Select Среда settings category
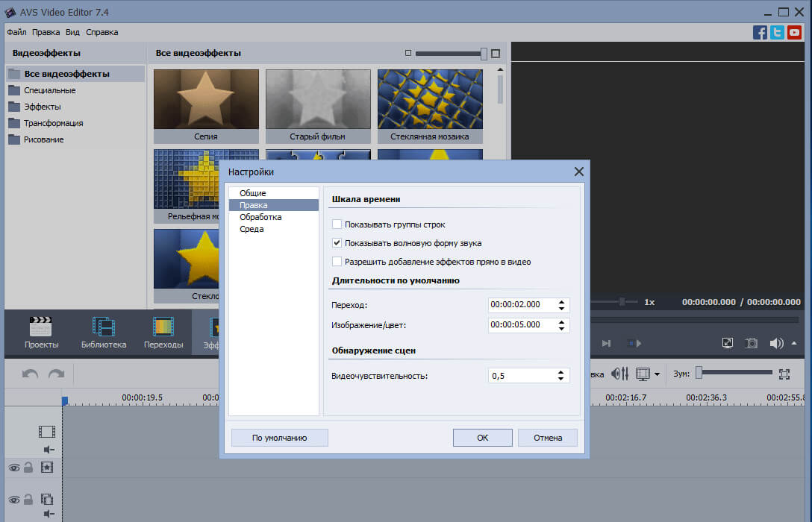The image size is (812, 522). tap(273, 229)
